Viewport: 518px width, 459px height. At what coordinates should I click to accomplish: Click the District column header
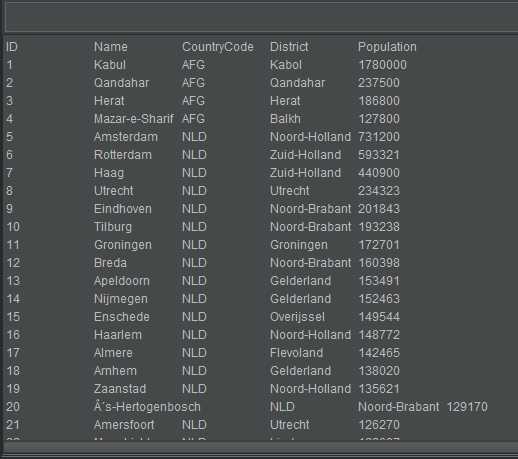(x=289, y=47)
